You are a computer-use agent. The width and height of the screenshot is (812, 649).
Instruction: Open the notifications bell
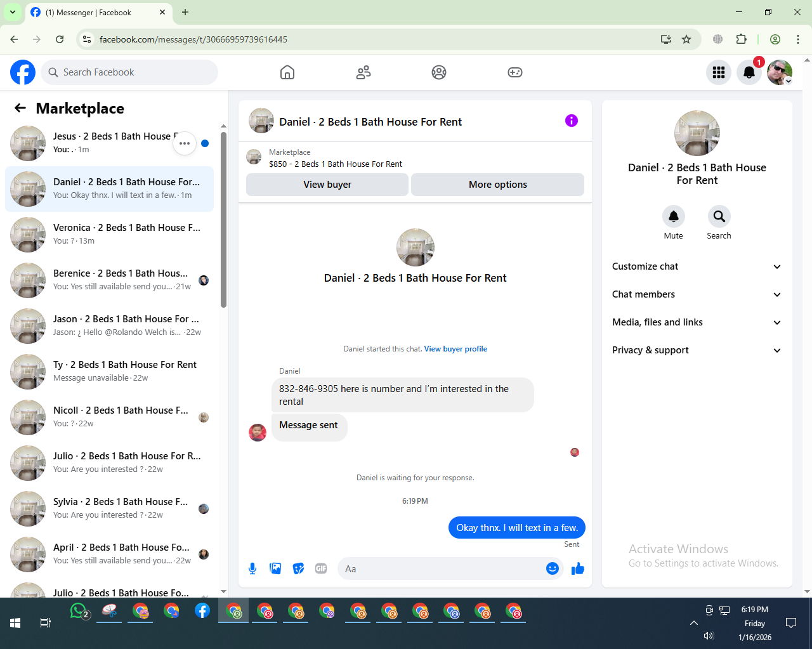749,72
